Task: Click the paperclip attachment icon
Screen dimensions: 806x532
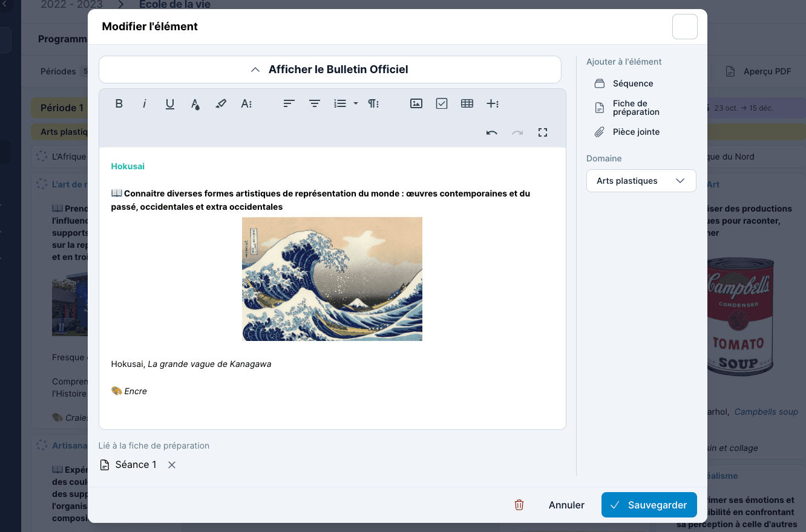Action: coord(600,132)
